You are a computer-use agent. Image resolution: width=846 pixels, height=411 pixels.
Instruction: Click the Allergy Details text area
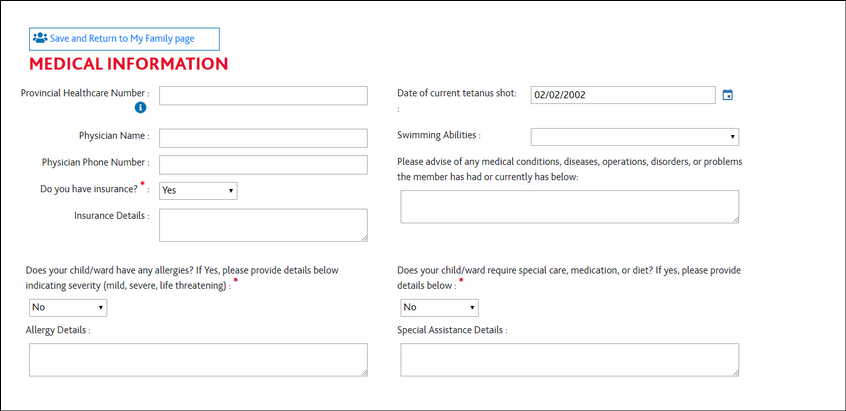pos(198,360)
